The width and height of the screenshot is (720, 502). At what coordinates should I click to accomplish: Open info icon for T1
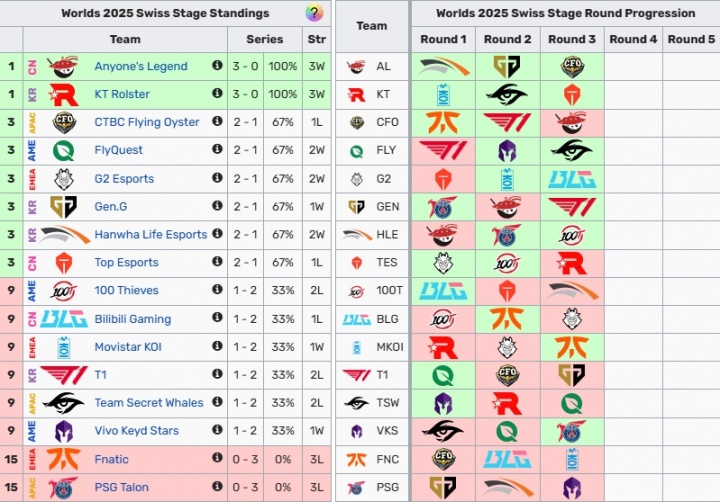(217, 375)
